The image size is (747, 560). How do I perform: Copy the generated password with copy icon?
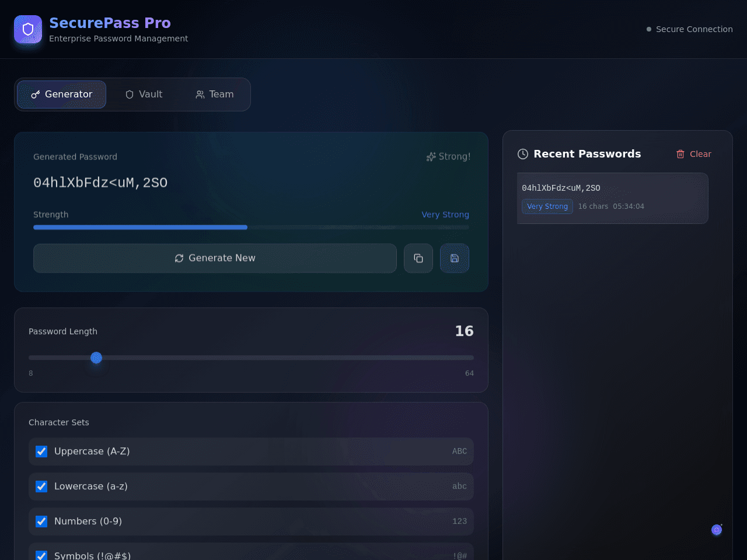point(418,258)
